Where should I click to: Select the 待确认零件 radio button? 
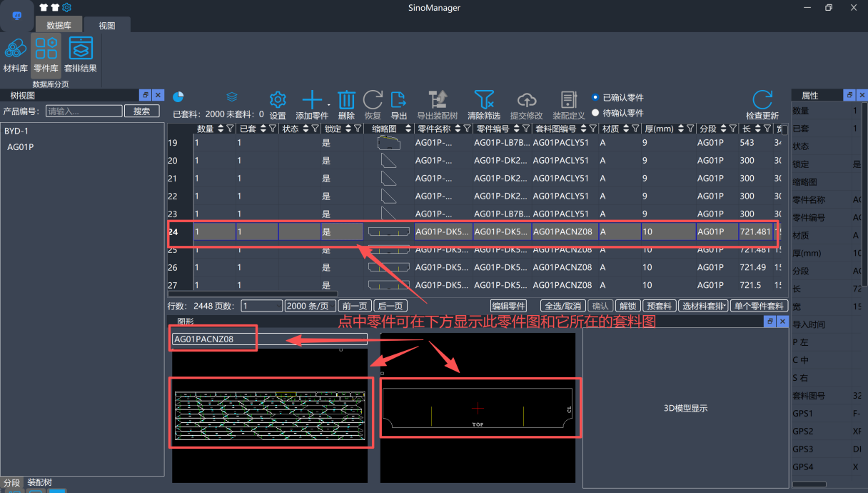(596, 112)
